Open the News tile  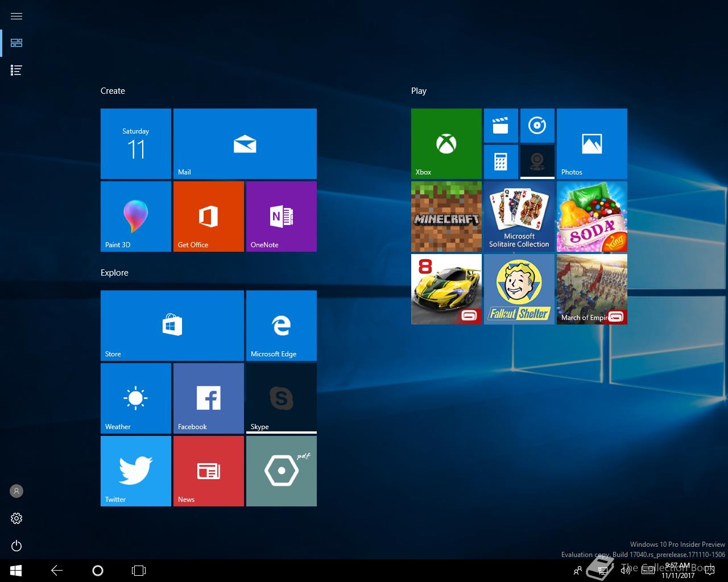[209, 471]
